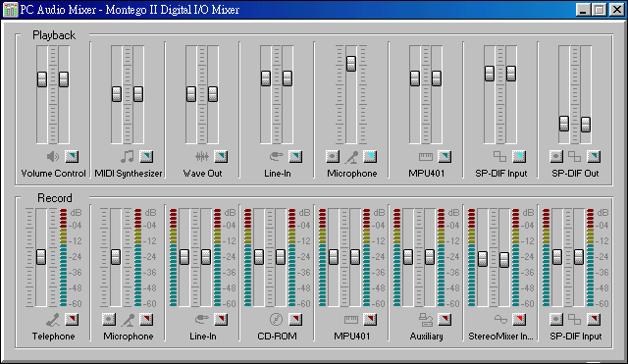
Task: Toggle mute for playback Line-In
Action: coord(295,157)
